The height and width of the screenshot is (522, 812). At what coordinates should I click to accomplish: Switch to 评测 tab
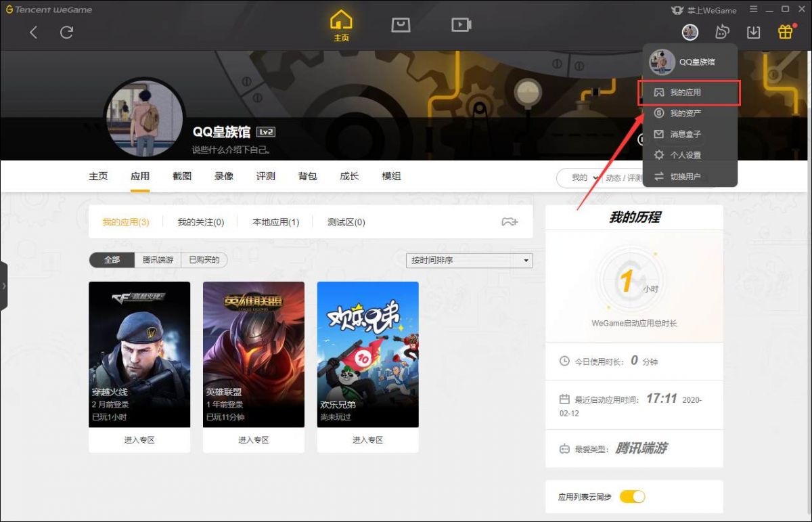coord(266,176)
